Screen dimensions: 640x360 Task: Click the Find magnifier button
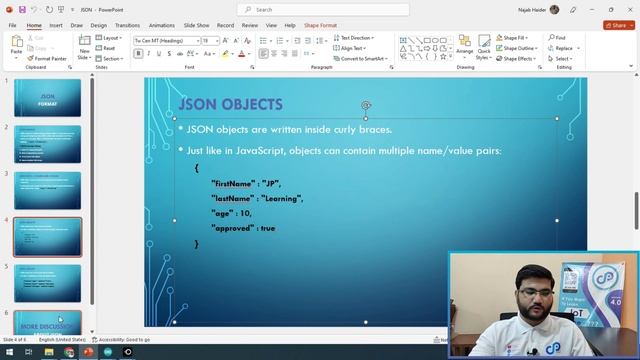(557, 38)
